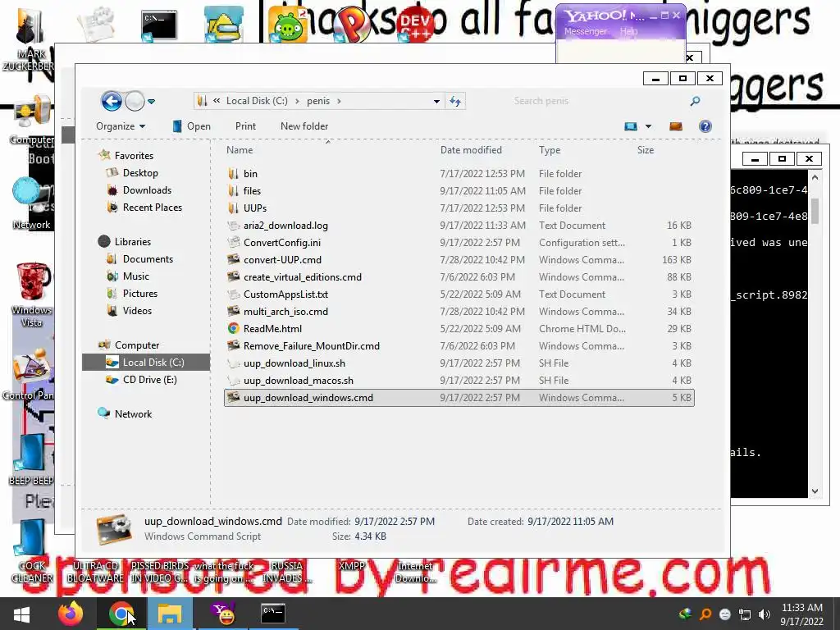Click Network in the navigation pane

click(134, 414)
